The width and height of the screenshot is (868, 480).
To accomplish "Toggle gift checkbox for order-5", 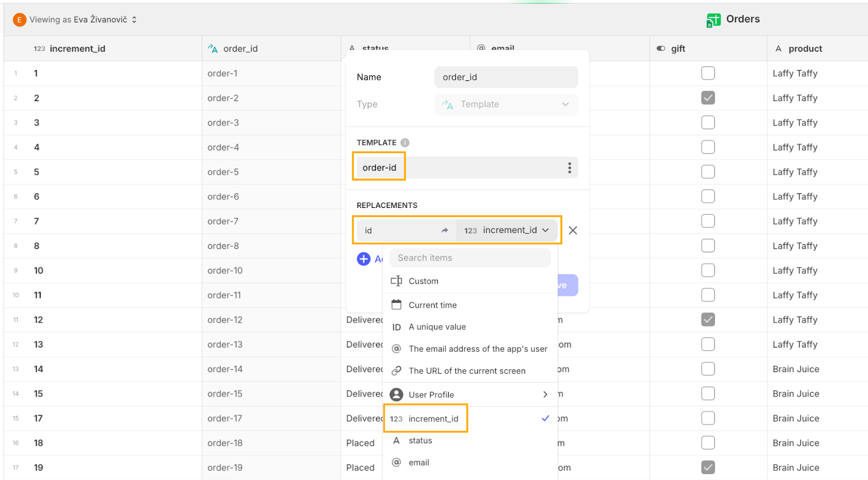I will point(708,172).
